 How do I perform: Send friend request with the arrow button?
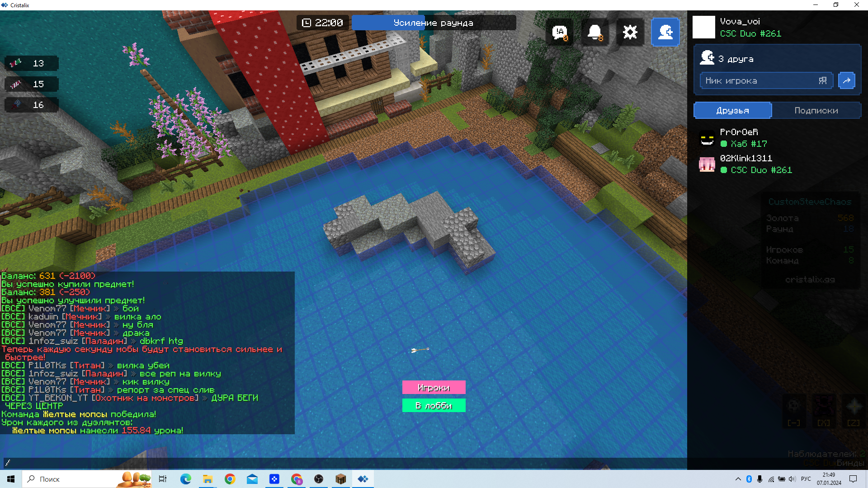(847, 81)
